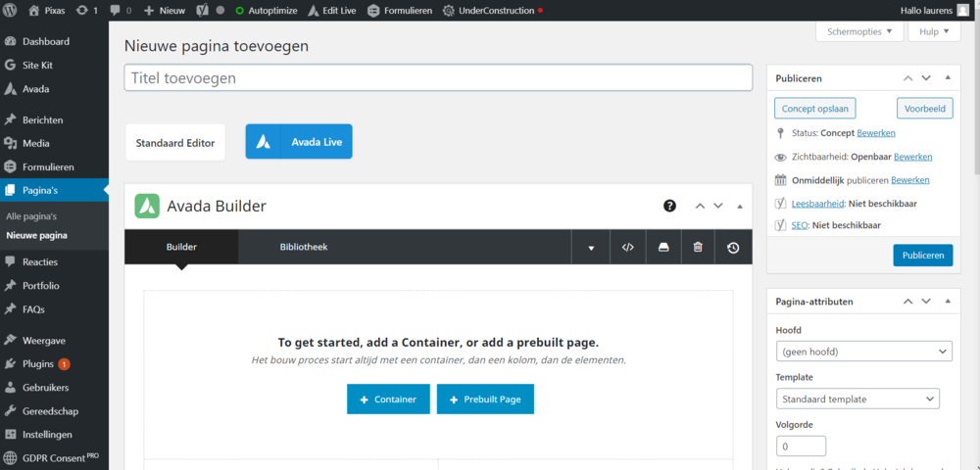Open the Leesbaarheid link
The width and height of the screenshot is (980, 470).
(x=818, y=204)
